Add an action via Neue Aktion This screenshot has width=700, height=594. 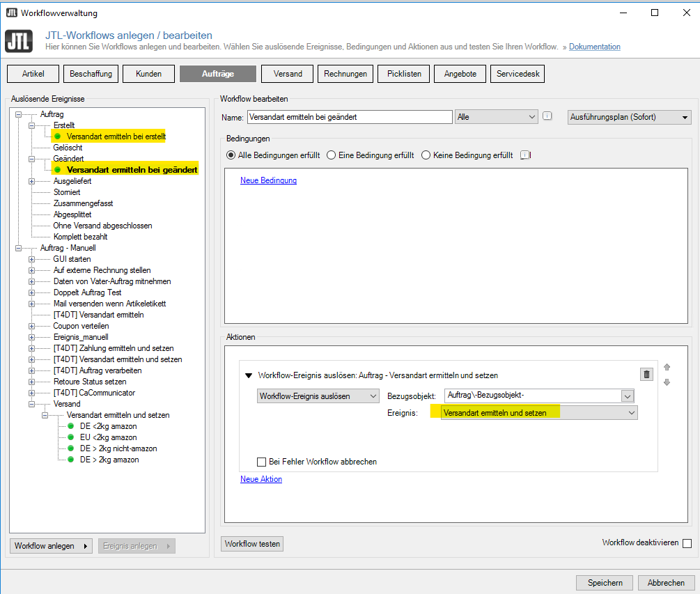tap(261, 479)
